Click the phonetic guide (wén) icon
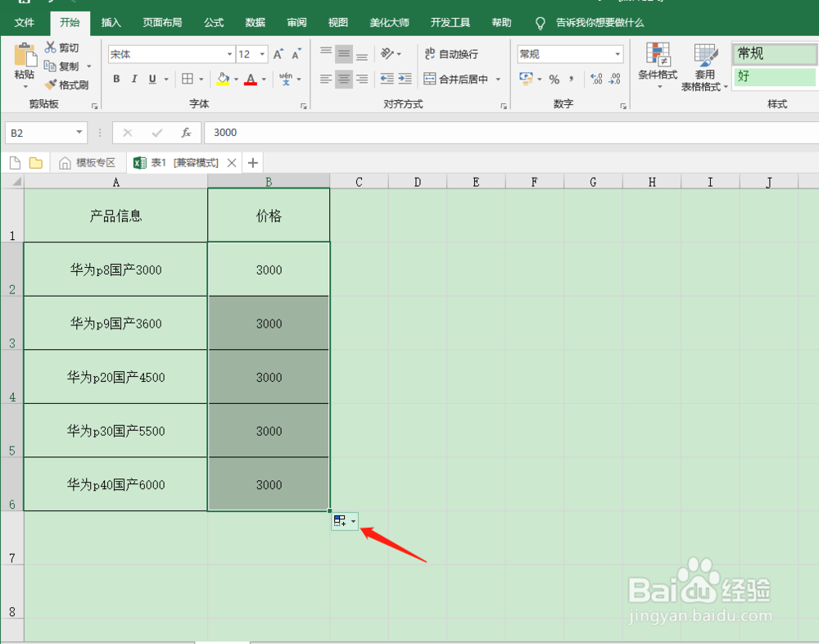The height and width of the screenshot is (644, 819). point(286,79)
